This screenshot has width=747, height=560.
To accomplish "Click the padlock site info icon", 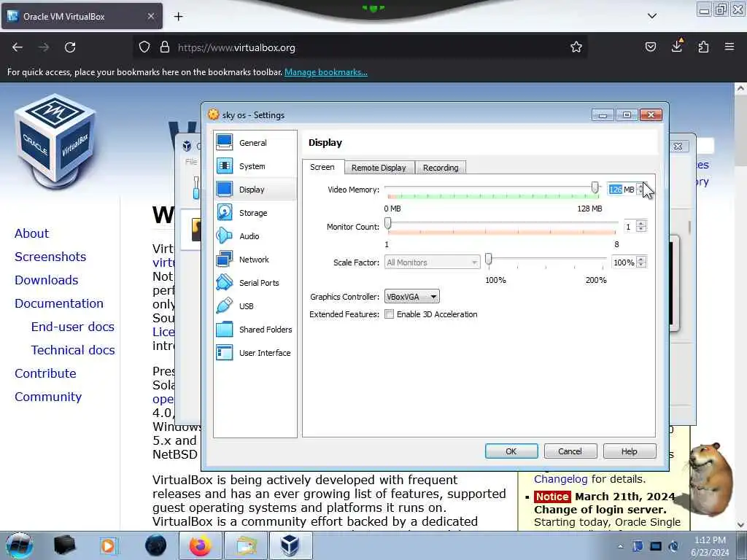I will [x=165, y=47].
